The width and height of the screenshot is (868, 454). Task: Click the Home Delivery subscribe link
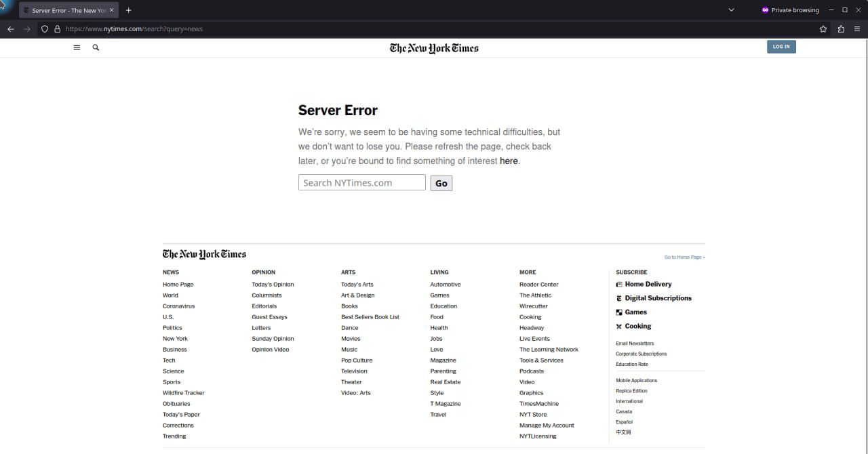[x=648, y=285]
